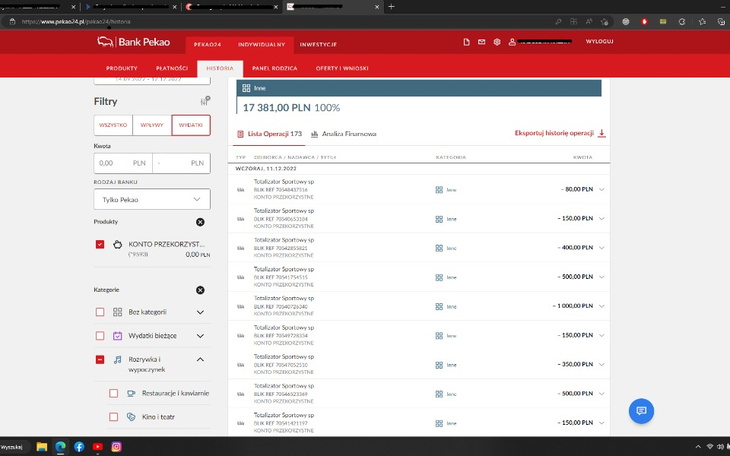
Task: Switch to the Analiza Finansowa tab
Action: pos(343,133)
